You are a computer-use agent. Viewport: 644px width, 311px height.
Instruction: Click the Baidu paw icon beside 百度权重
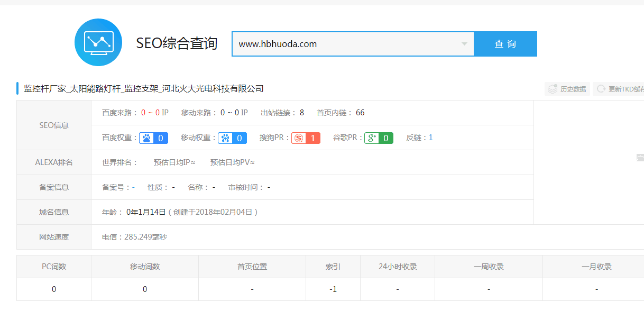[x=146, y=138]
